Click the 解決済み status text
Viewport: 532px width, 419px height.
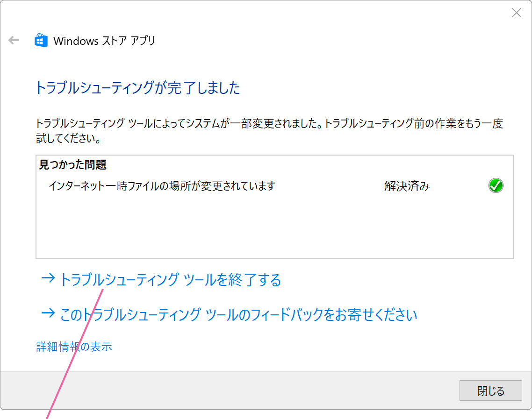[407, 186]
